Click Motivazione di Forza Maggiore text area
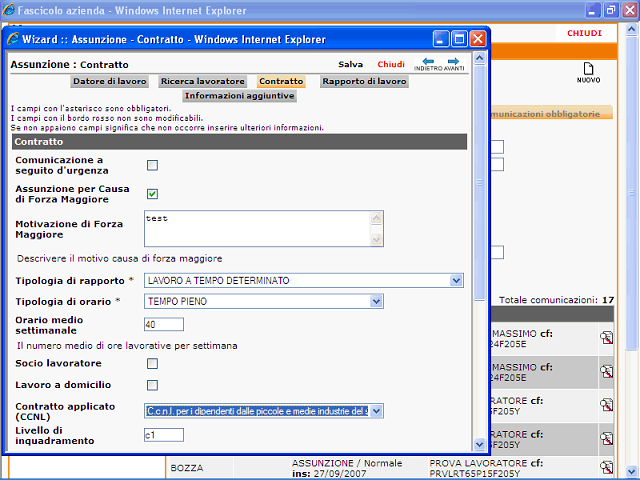Viewport: 640px width, 480px height. click(x=264, y=229)
